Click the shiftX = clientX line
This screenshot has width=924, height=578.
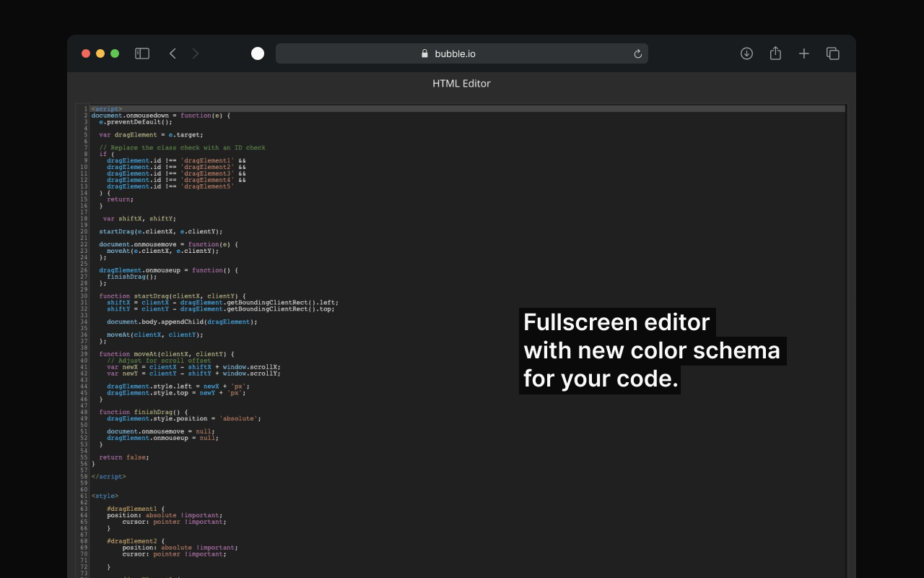[222, 303]
